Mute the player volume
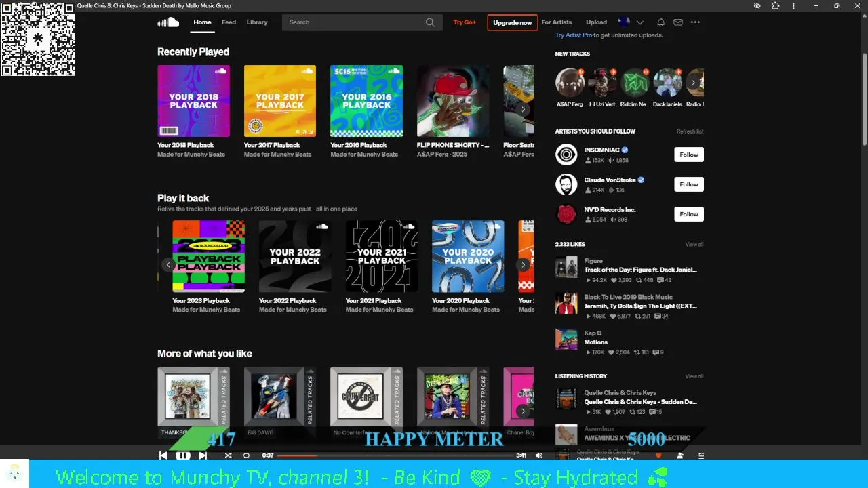Image resolution: width=868 pixels, height=488 pixels. (539, 455)
